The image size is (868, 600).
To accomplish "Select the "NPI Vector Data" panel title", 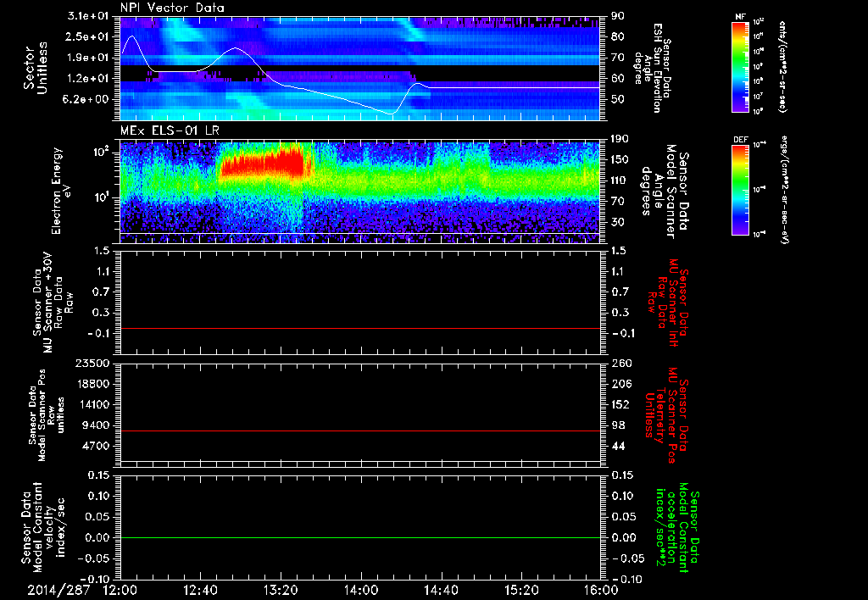I will point(172,8).
